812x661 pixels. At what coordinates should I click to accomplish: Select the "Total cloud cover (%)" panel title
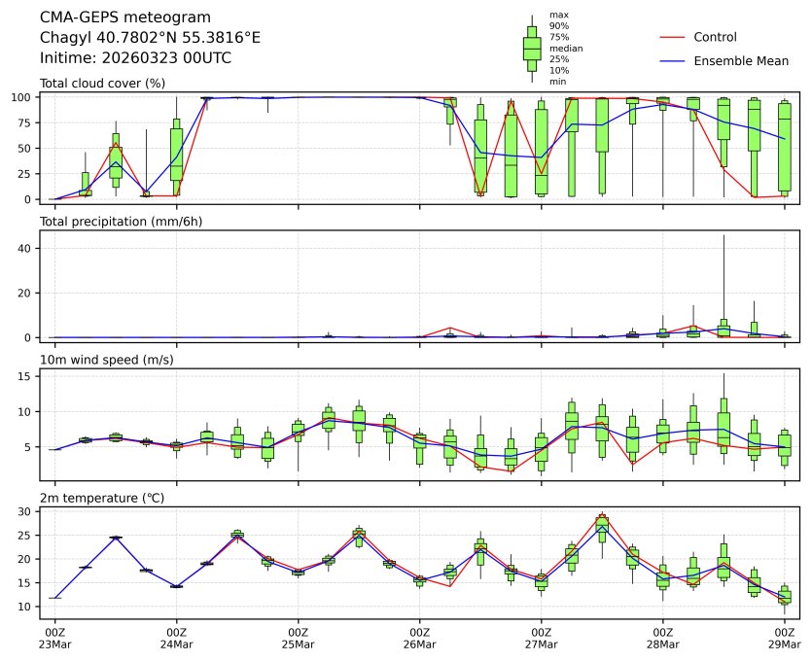coord(102,84)
